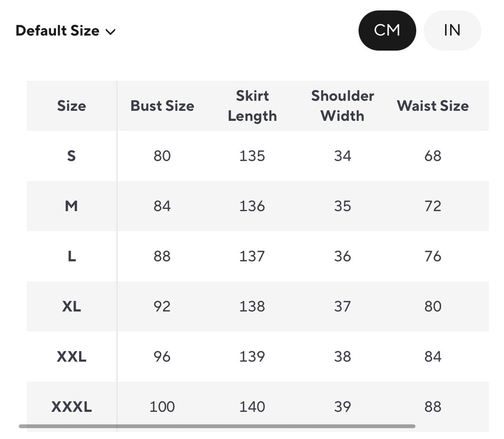Screen dimensions: 504x439
Task: Select the XXXL size row label
Action: 72,407
